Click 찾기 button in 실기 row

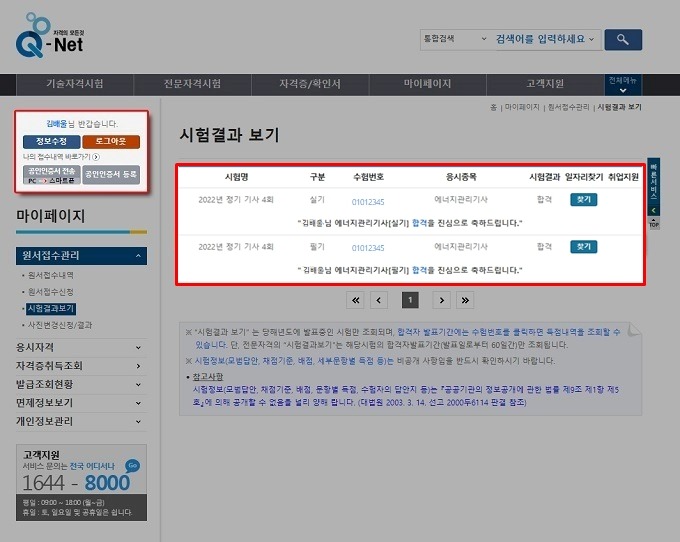pos(584,199)
